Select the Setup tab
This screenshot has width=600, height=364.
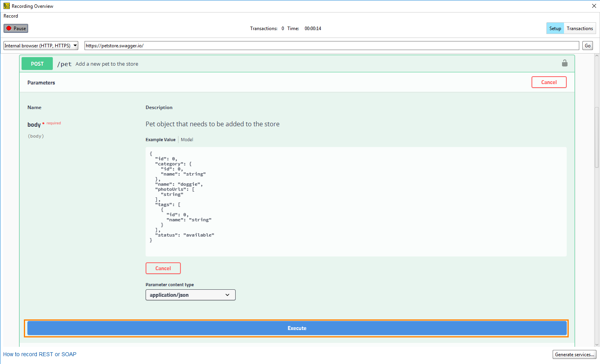555,29
